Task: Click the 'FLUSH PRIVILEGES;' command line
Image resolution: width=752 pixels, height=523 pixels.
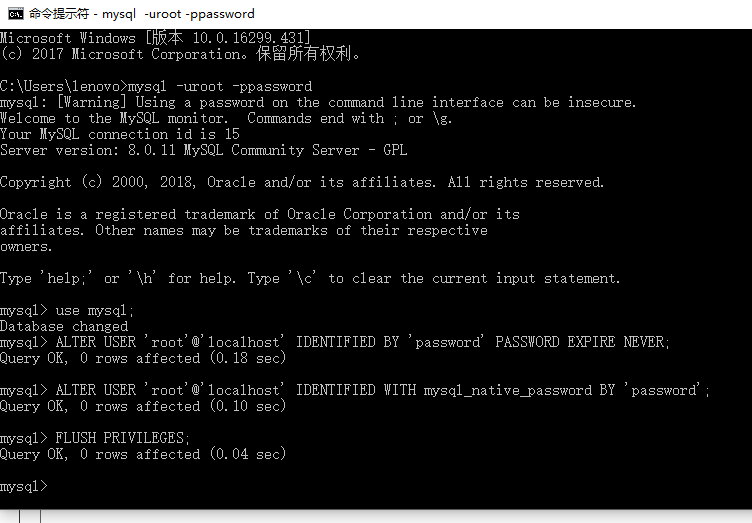Action: tap(96, 438)
